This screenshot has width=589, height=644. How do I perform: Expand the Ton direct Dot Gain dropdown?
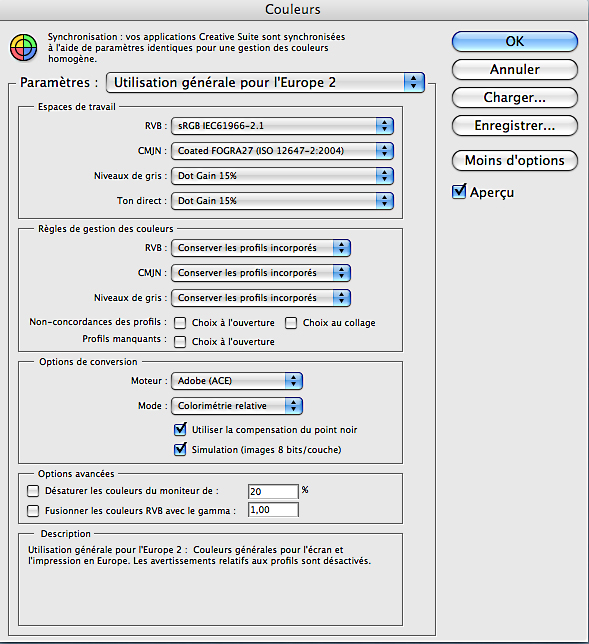coord(283,201)
